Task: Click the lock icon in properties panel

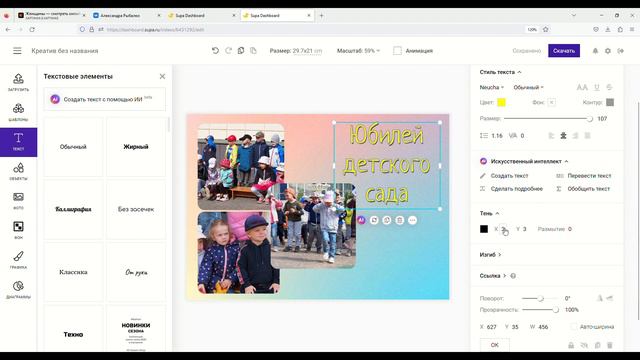Action: [x=571, y=345]
